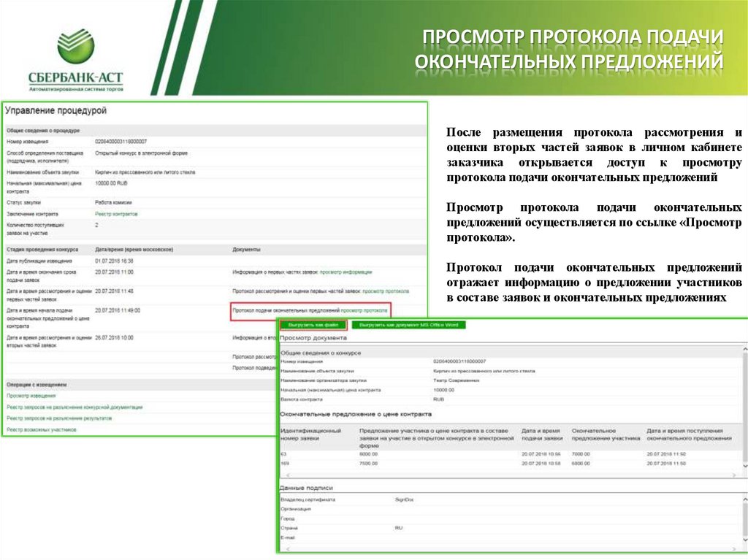Screen dimensions: 748x560
Task: Click submission date '20.07.2018 10:58'
Action: (x=541, y=463)
